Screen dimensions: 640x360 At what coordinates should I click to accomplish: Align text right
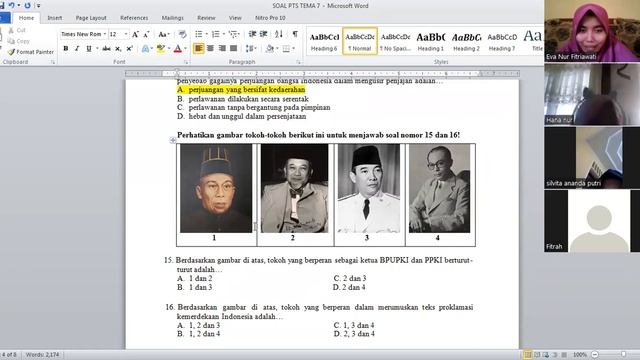coord(222,49)
